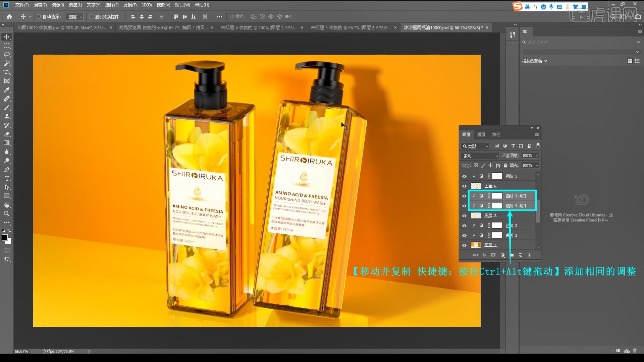Select the 图层 1 layer thumbnail
Image resolution: width=644 pixels, height=362 pixels.
tap(476, 245)
